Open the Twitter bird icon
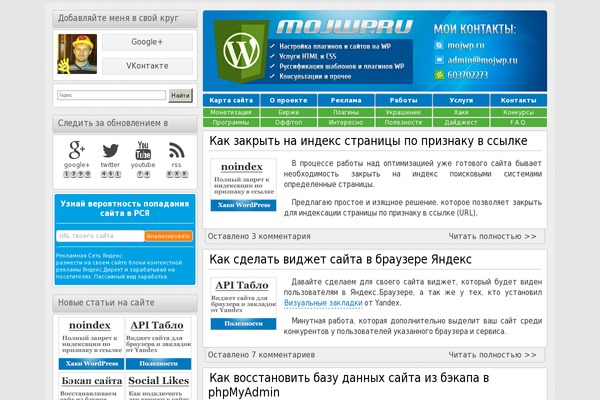The image size is (600, 400). click(110, 150)
